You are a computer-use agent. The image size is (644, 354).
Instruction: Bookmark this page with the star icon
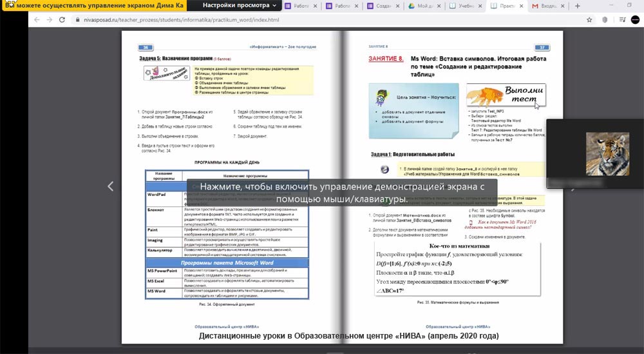[x=589, y=20]
